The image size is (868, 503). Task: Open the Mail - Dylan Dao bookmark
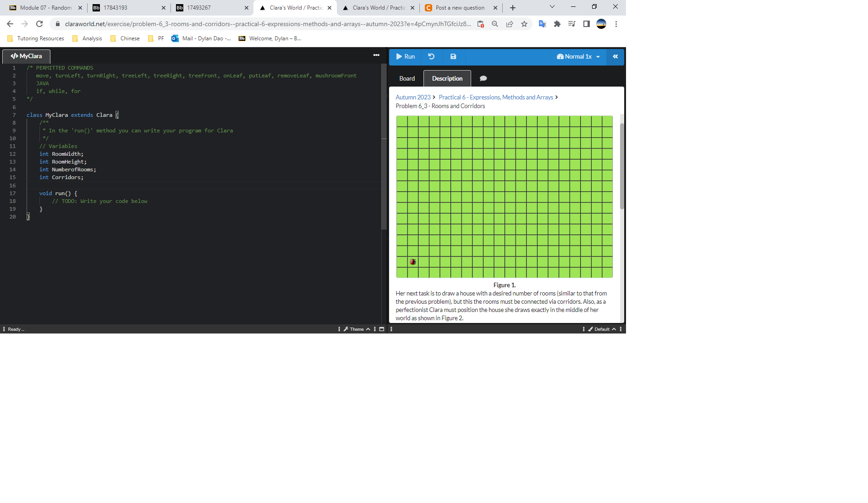[201, 38]
